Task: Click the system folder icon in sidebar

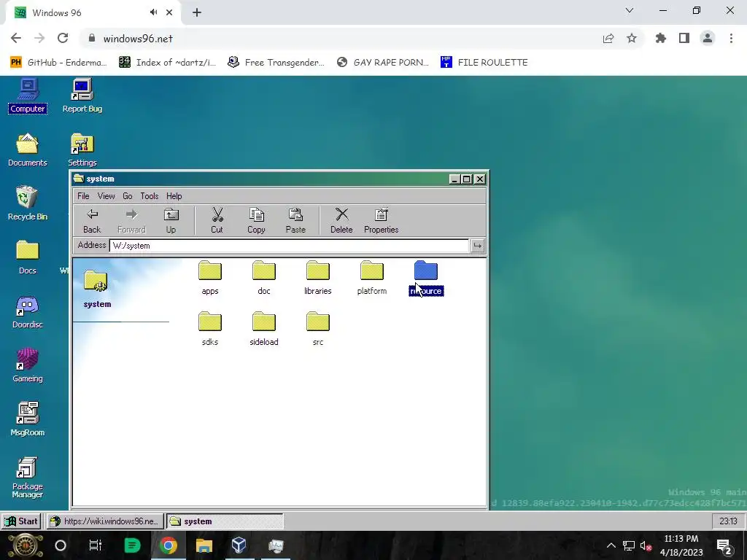Action: click(96, 280)
